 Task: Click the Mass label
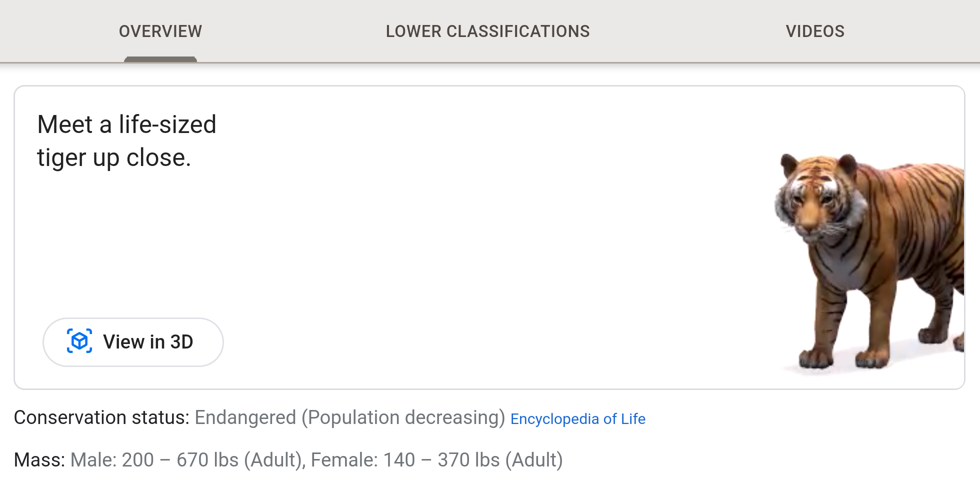coord(39,460)
